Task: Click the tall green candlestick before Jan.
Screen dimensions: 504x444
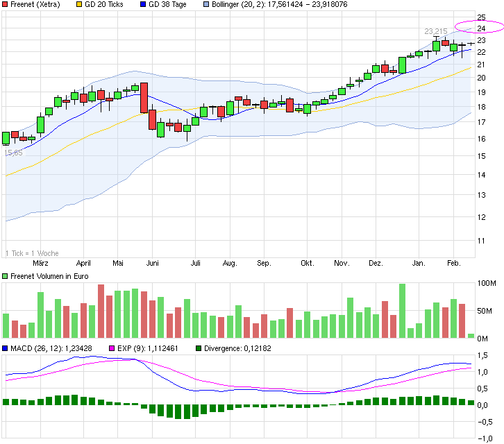Action: click(x=402, y=65)
